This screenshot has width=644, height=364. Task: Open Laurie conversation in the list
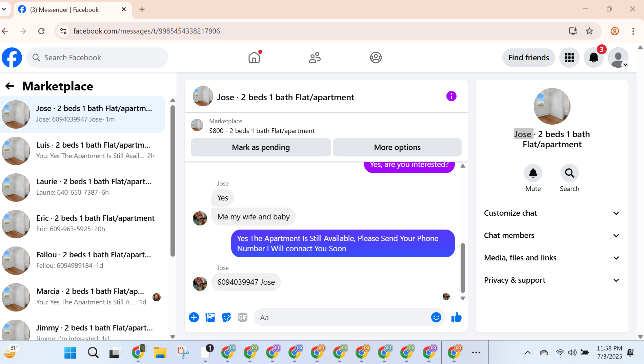click(82, 187)
